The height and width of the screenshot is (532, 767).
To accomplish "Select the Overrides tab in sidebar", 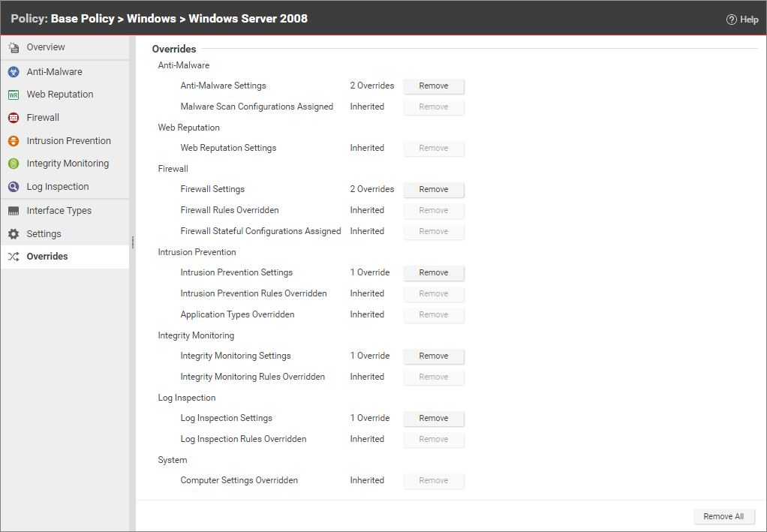I will pos(47,257).
